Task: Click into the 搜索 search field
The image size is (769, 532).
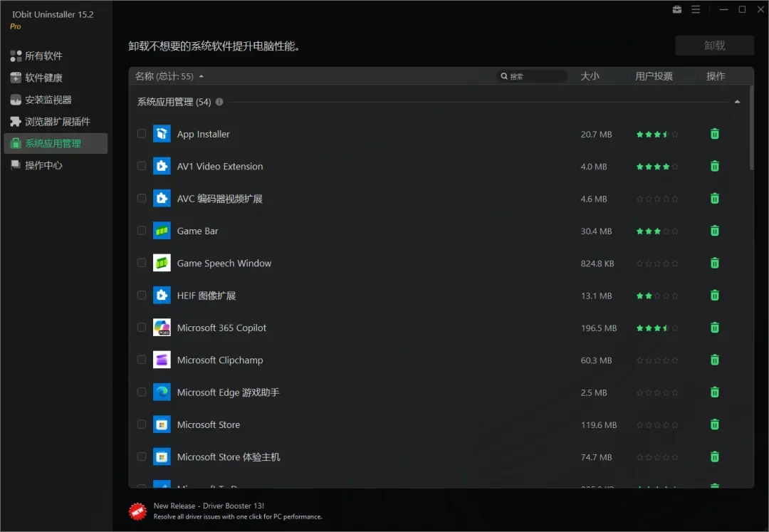Action: (x=532, y=76)
